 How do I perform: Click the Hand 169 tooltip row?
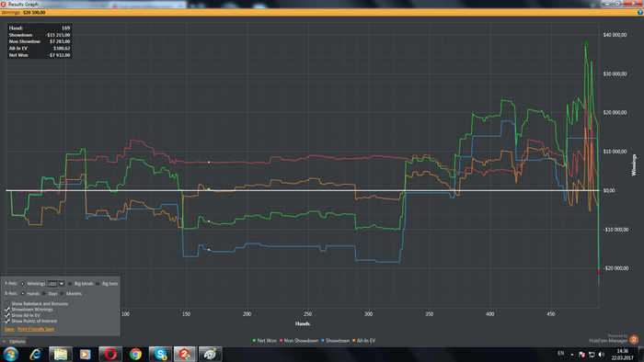(x=40, y=28)
